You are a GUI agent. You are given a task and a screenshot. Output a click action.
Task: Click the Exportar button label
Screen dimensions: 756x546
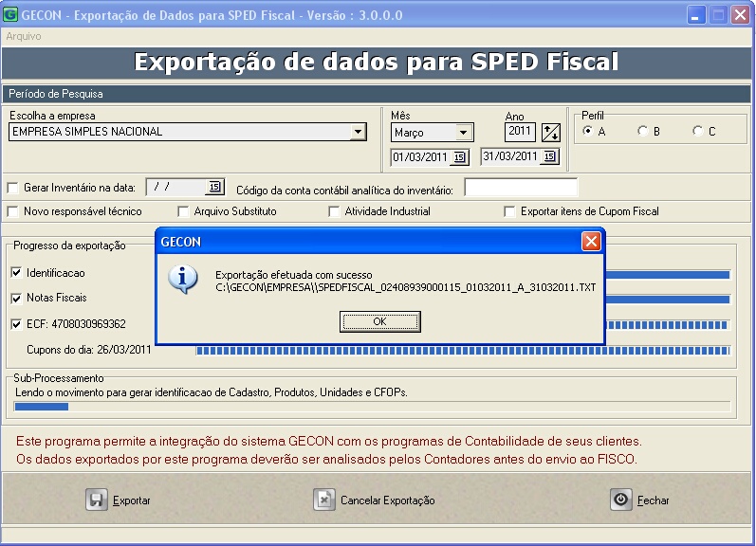[x=132, y=500]
